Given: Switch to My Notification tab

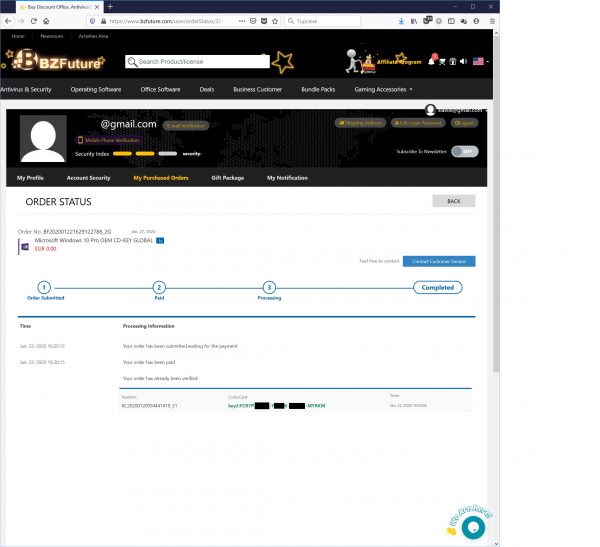Looking at the screenshot, I should (287, 178).
